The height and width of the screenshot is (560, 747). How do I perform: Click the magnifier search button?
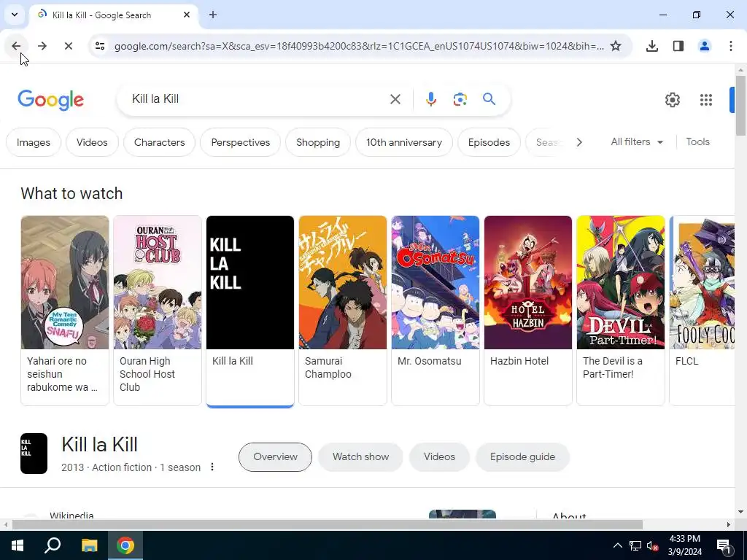pyautogui.click(x=489, y=99)
